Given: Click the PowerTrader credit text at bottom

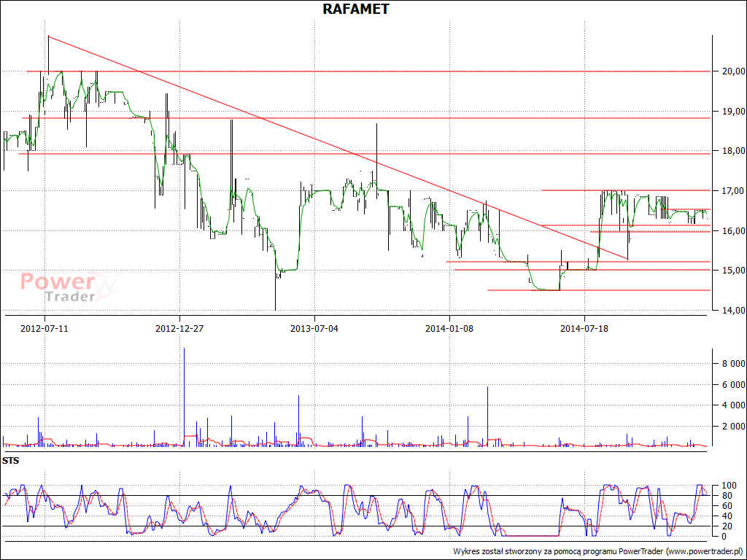Looking at the screenshot, I should coord(598,551).
